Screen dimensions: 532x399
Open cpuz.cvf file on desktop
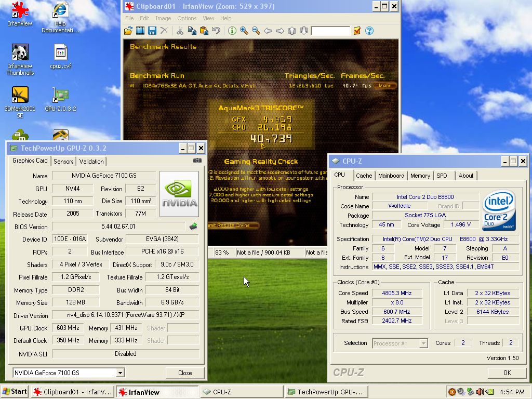click(60, 57)
